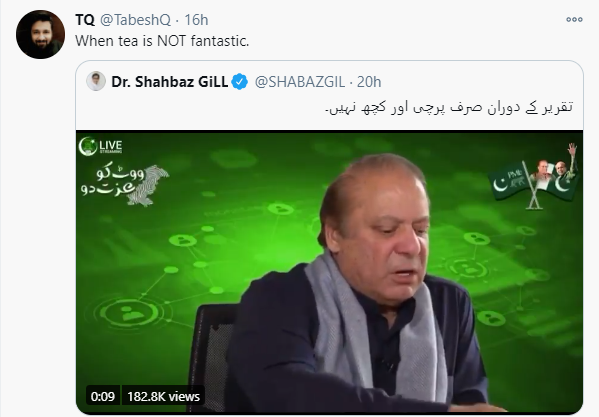Open the @SHABAZGIL handle
Screen dimensions: 599x417
pos(300,82)
